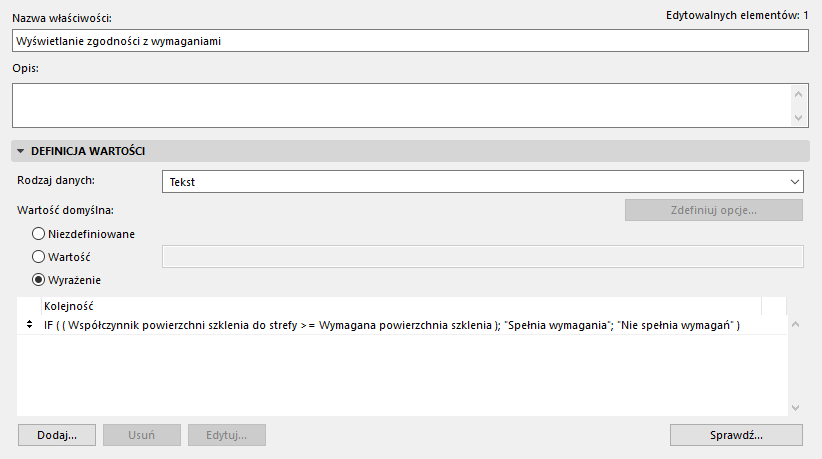Click the expression list scroll-down arrow

pos(796,407)
